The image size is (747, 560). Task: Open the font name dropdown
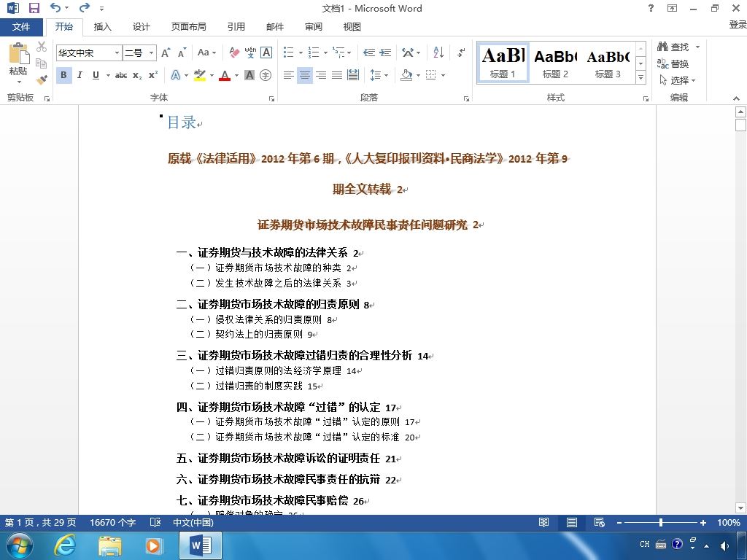117,52
